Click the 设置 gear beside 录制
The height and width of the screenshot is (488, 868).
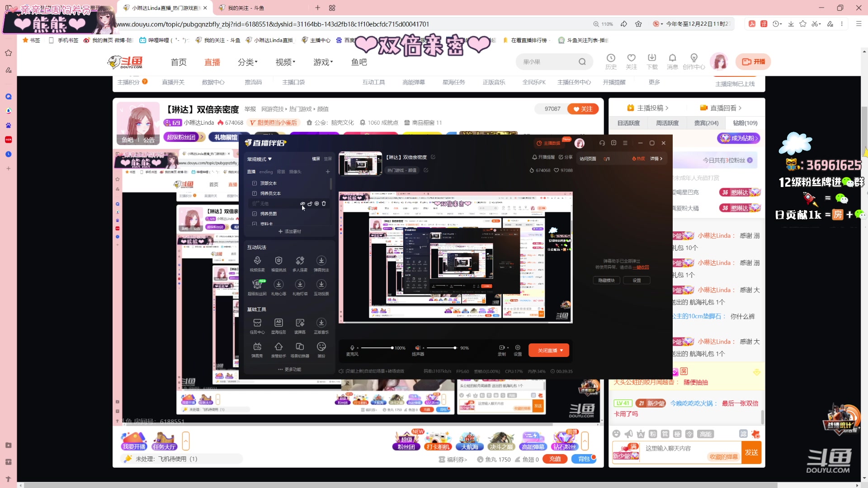(x=518, y=350)
